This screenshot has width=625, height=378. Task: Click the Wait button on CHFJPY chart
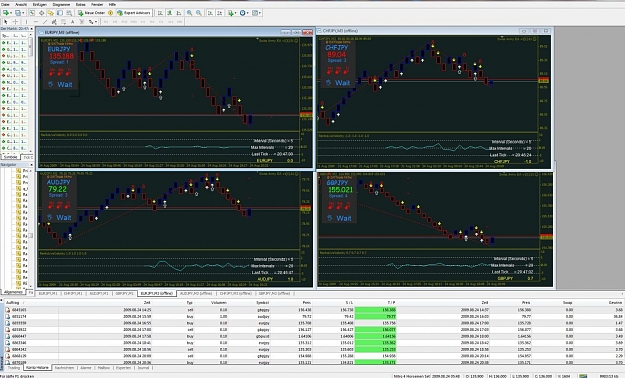pos(338,83)
